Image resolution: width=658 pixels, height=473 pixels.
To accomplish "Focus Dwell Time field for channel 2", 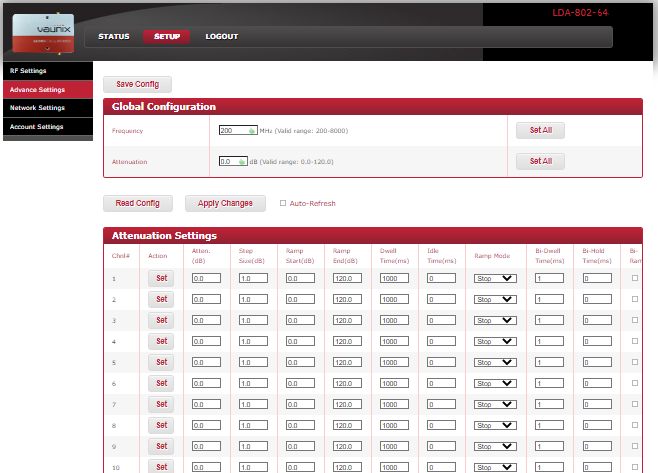I will (x=394, y=299).
